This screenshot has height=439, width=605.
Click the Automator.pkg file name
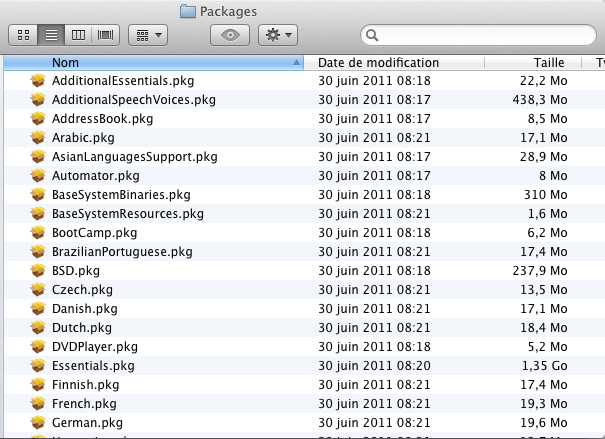click(x=96, y=176)
